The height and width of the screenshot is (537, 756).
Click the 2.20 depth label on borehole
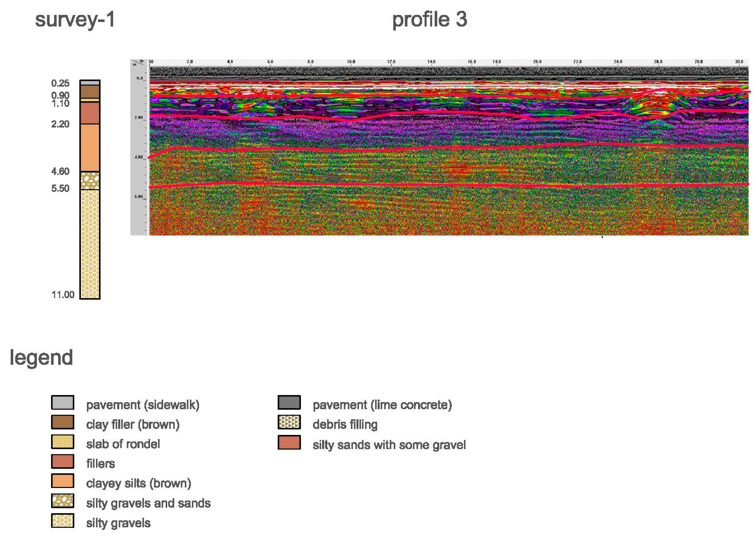(60, 124)
